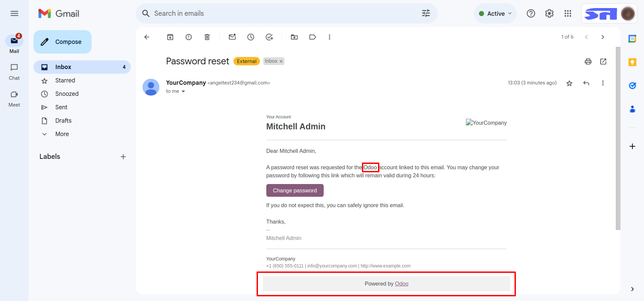Viewport: 644px width, 301px height.
Task: Archive this email
Action: click(170, 37)
